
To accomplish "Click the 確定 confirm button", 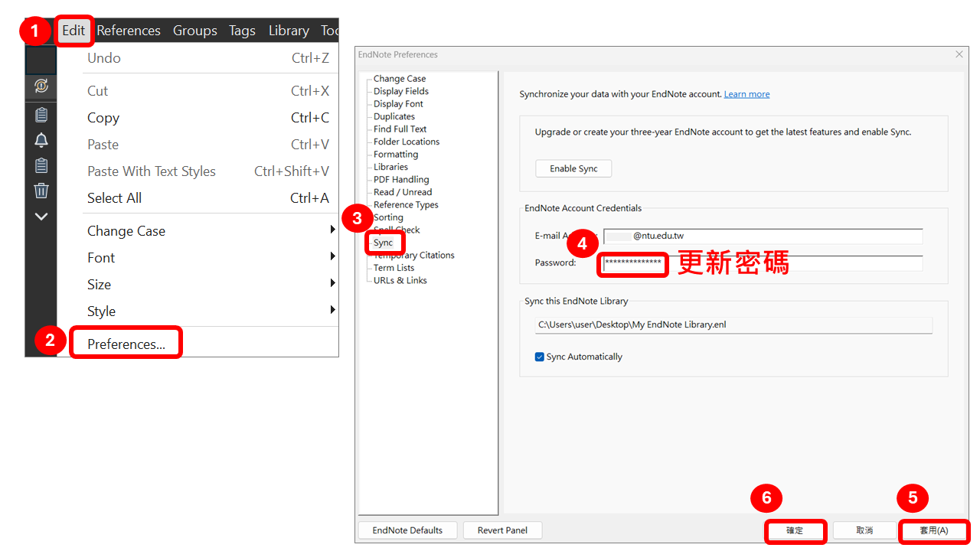I will point(795,530).
